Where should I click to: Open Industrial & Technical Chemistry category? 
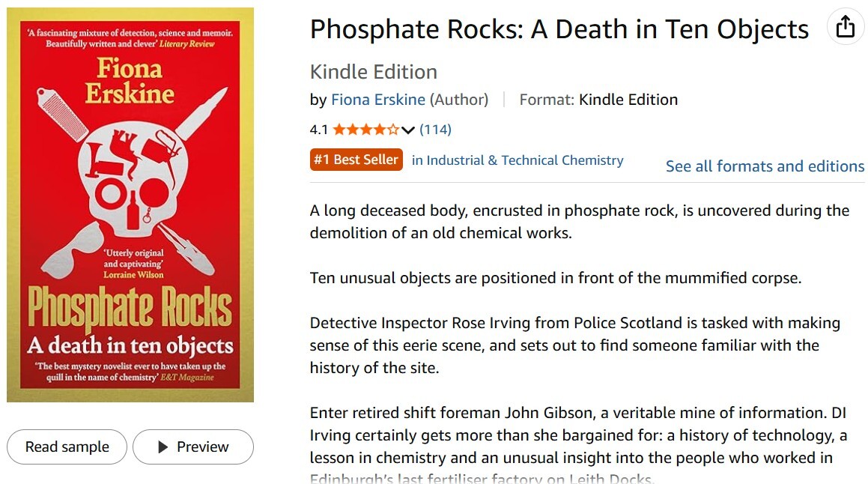point(518,160)
